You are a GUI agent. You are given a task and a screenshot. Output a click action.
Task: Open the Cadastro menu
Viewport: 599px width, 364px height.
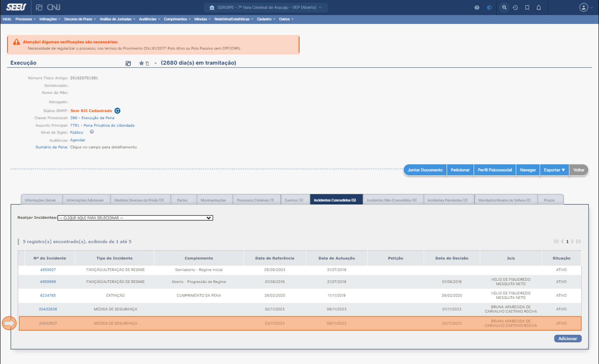tap(266, 19)
